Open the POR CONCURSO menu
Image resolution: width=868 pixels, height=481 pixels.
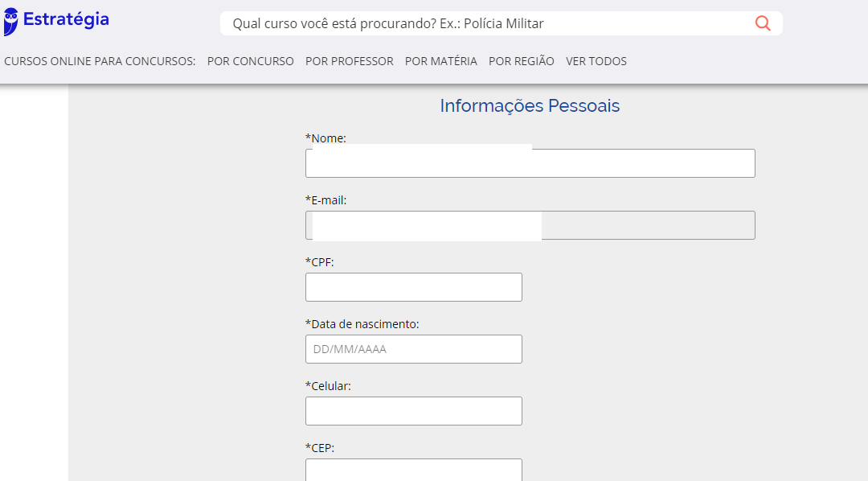tap(250, 61)
